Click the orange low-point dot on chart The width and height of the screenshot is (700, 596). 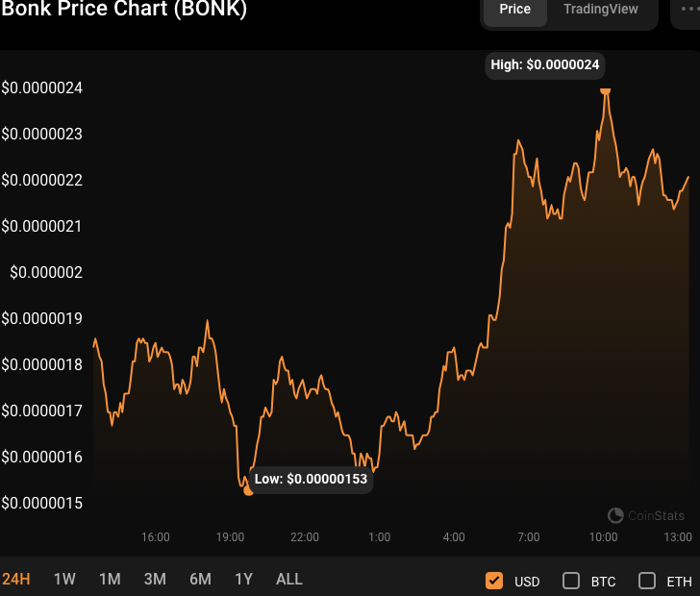[x=248, y=490]
